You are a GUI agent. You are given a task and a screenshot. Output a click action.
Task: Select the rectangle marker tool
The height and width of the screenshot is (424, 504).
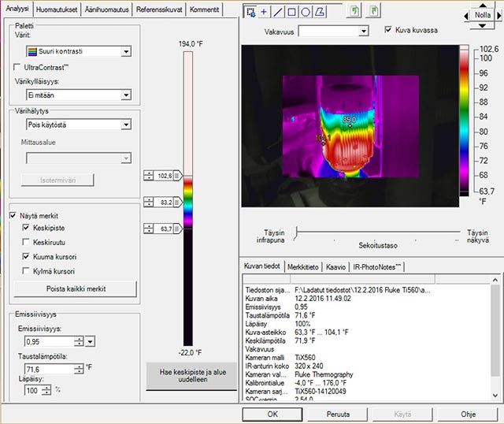point(291,12)
